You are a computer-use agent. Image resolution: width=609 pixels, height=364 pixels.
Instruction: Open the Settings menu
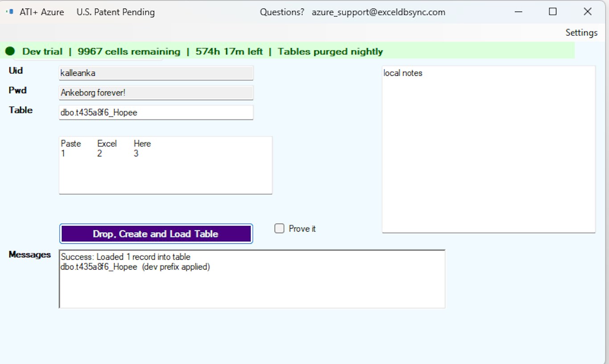(581, 33)
